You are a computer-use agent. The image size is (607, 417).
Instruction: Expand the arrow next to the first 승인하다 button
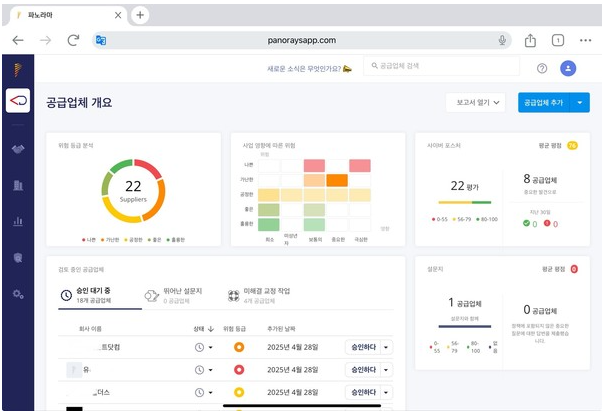coord(386,346)
